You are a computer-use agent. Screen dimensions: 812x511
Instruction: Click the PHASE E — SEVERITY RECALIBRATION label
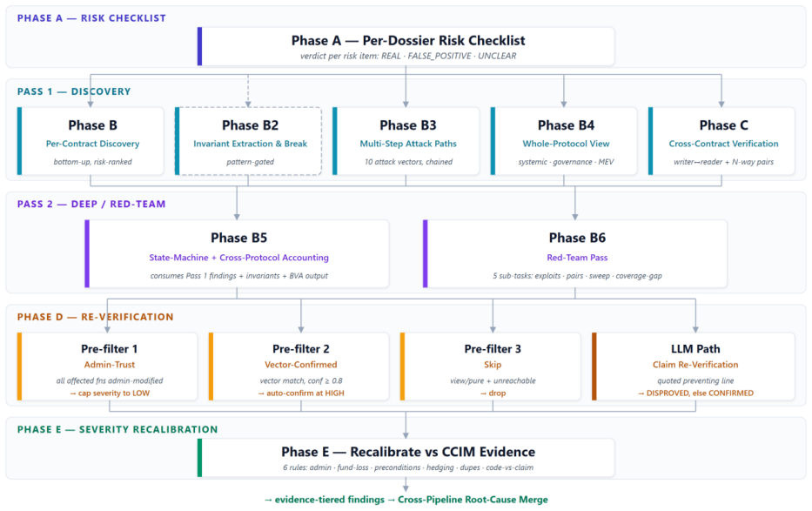click(117, 429)
